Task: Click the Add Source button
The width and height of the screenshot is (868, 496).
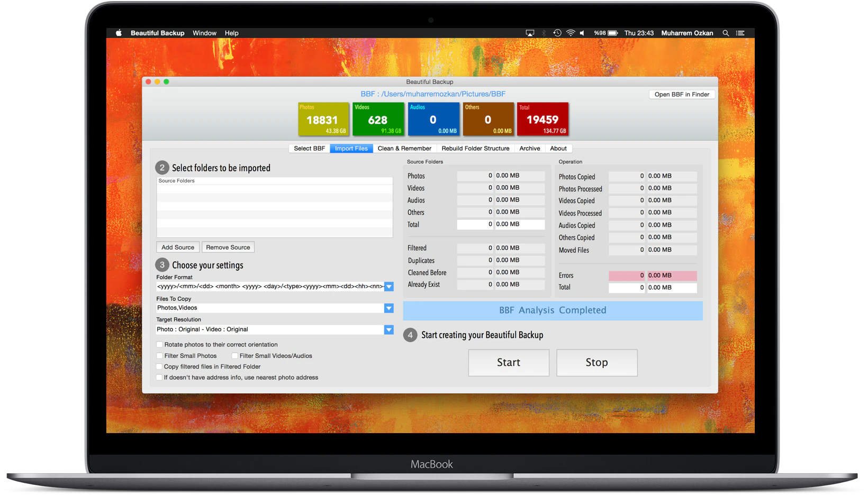Action: tap(178, 247)
